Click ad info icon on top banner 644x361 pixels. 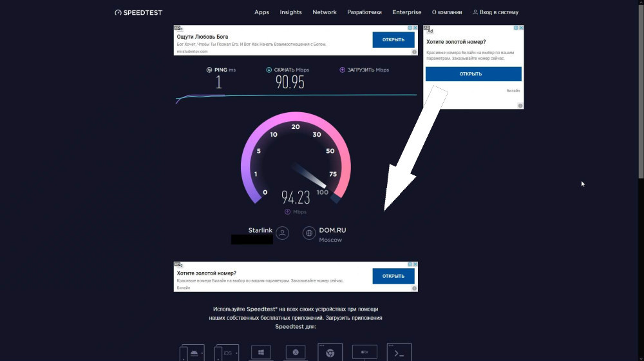point(410,28)
